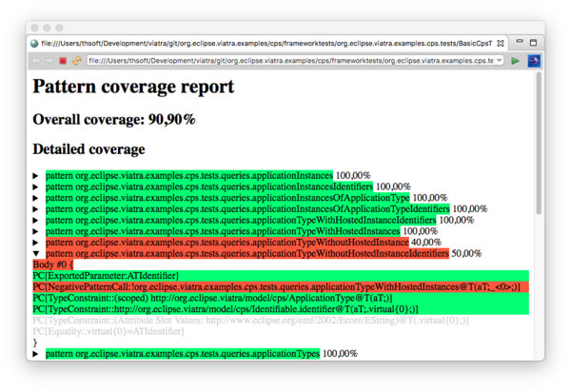Image resolution: width=571 pixels, height=392 pixels.
Task: Click the 40,00% coverage value
Action: point(426,242)
